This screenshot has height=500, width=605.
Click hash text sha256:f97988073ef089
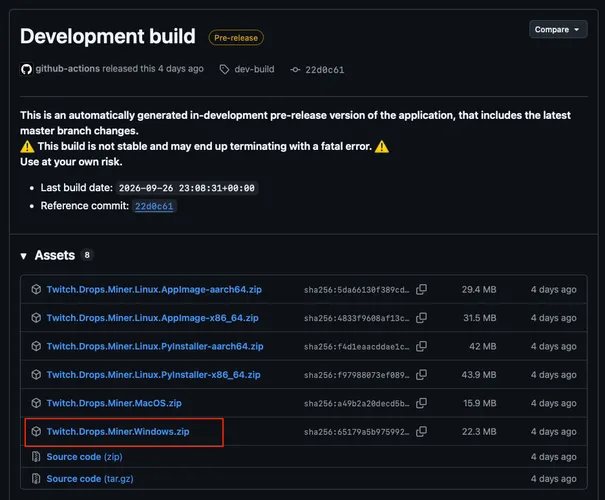click(357, 375)
